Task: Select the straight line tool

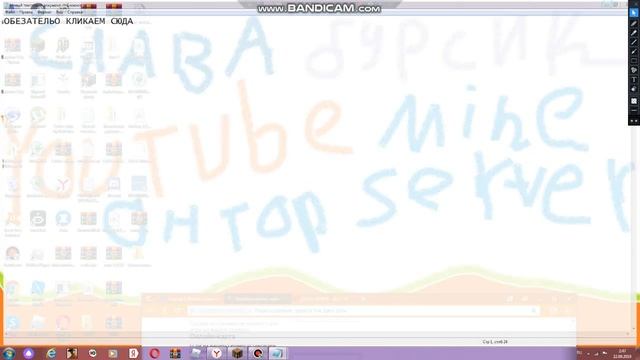Action: pos(634,42)
